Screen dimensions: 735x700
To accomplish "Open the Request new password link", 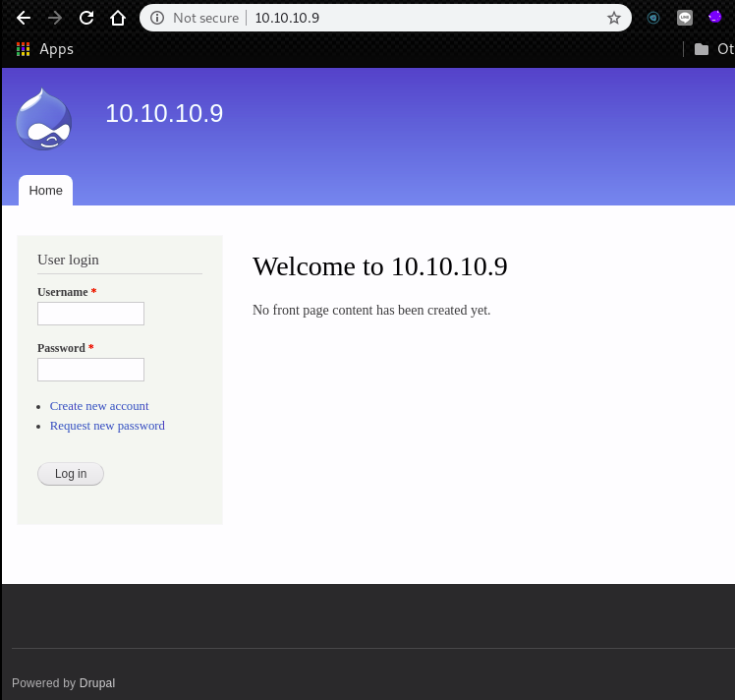I will (107, 426).
